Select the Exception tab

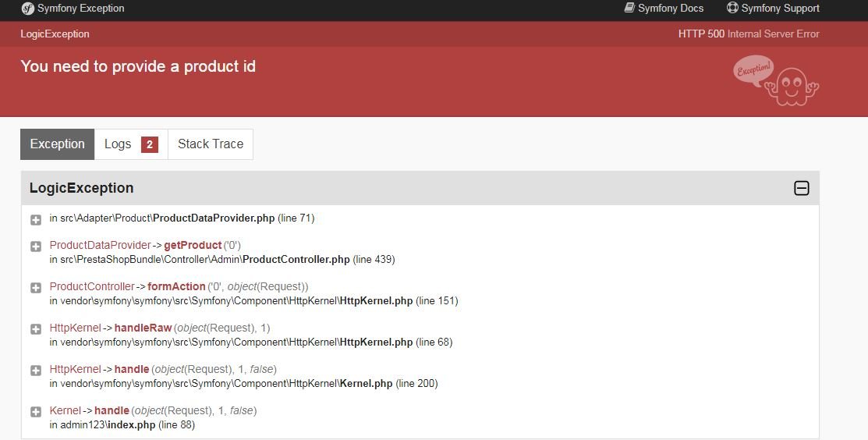click(57, 144)
